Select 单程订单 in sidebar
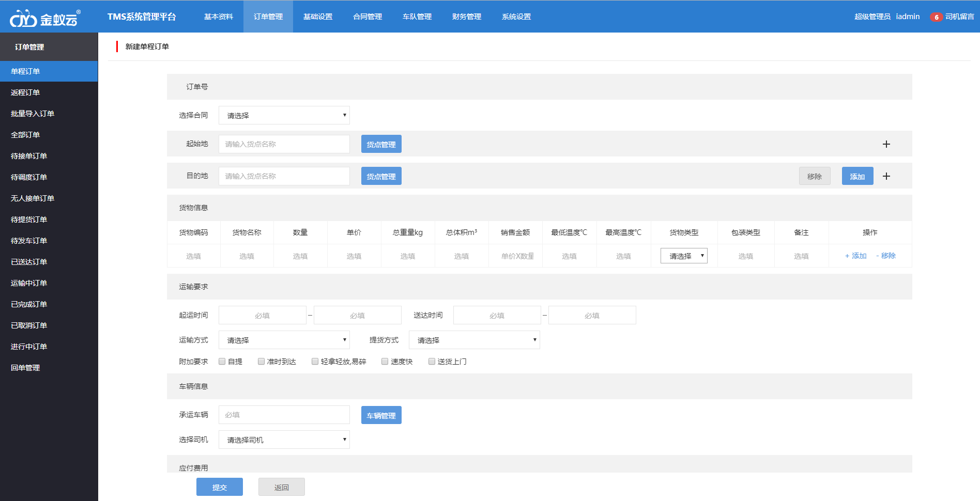980x501 pixels. (49, 71)
